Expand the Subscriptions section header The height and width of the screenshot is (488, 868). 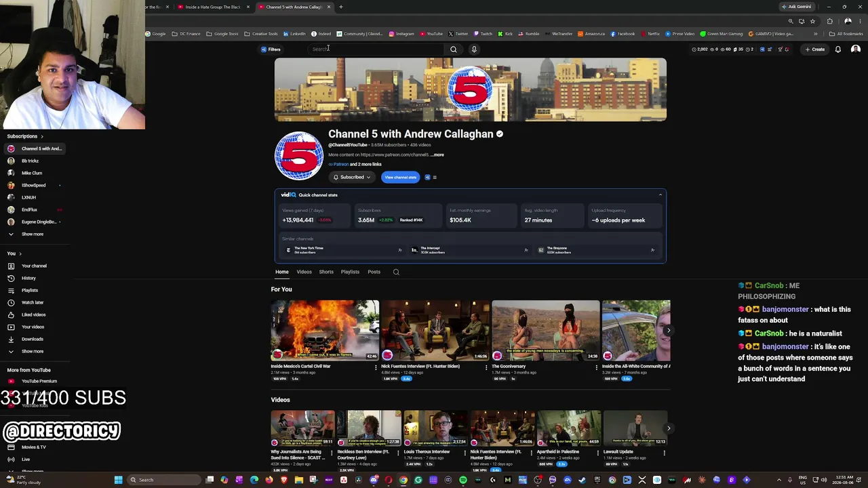pyautogui.click(x=25, y=136)
